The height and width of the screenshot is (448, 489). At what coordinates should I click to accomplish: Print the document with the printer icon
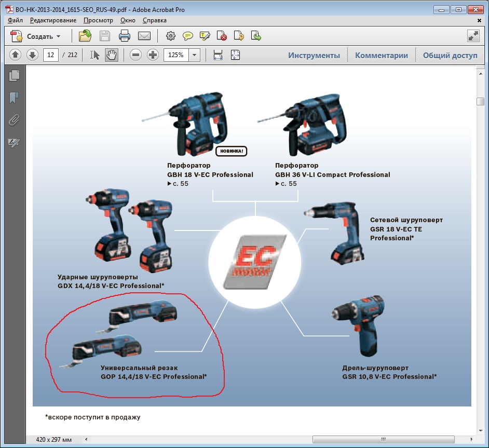pos(125,36)
